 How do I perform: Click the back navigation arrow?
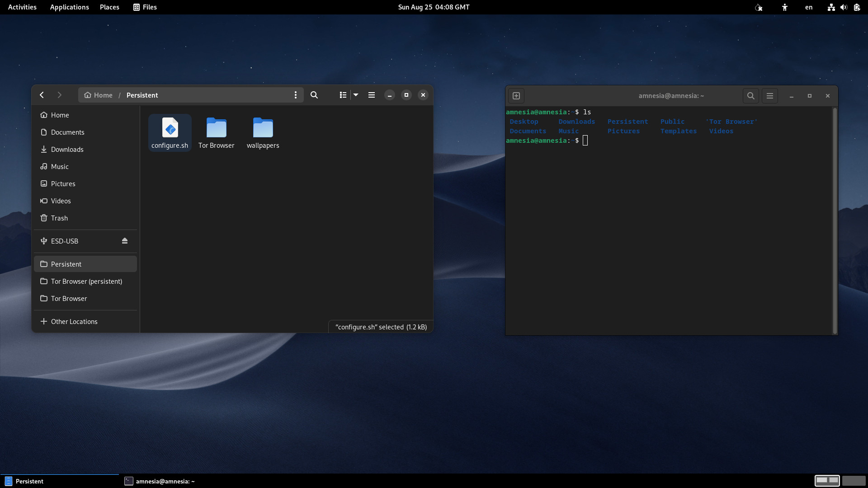pyautogui.click(x=42, y=95)
